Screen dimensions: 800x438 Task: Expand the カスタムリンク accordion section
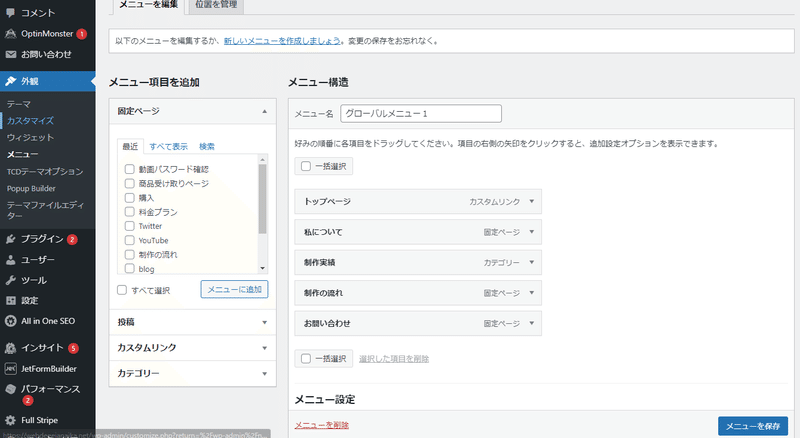click(x=193, y=348)
